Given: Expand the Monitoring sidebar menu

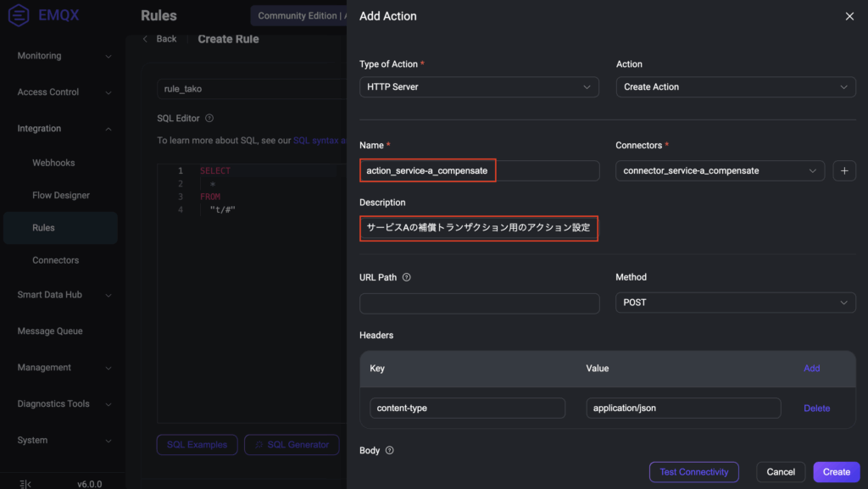Looking at the screenshot, I should pyautogui.click(x=64, y=56).
